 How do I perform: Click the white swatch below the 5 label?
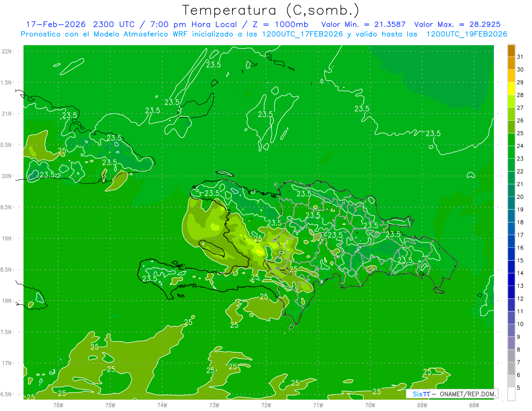tap(511, 394)
